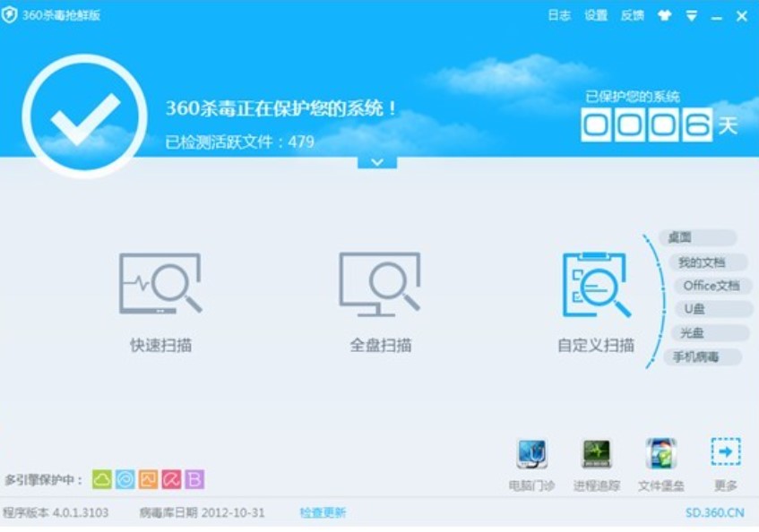The width and height of the screenshot is (759, 532).
Task: Toggle blue circular engine icon
Action: (125, 479)
